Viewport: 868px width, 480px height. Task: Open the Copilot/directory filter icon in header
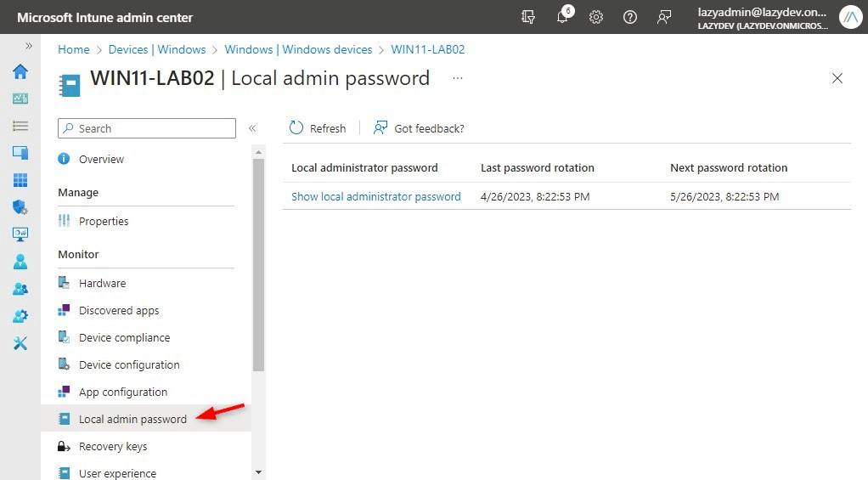pyautogui.click(x=528, y=17)
